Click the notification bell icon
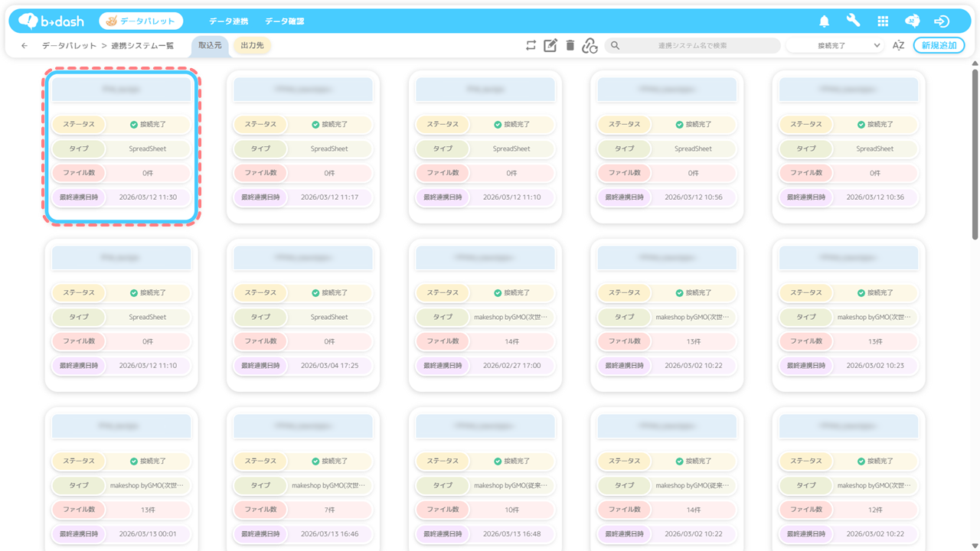 [x=825, y=21]
